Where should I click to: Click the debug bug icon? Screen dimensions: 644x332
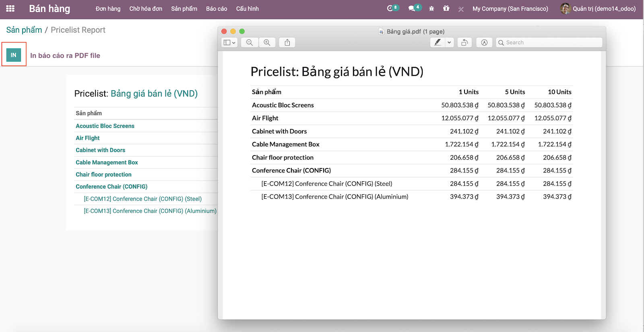coord(431,8)
